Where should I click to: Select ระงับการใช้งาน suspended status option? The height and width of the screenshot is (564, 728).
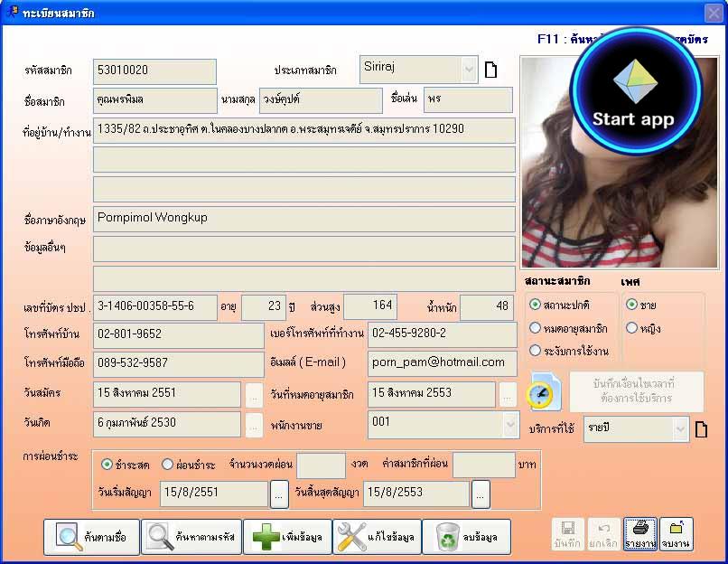[536, 351]
